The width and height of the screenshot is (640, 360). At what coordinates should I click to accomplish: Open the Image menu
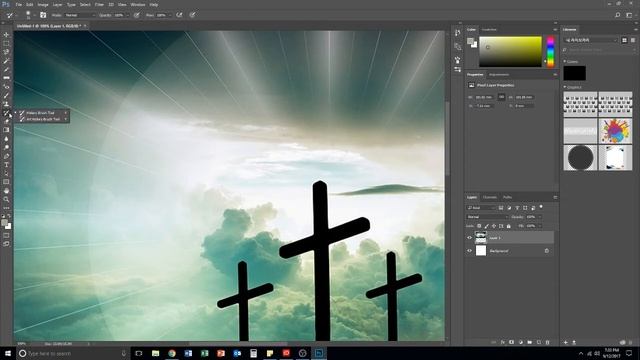pos(43,4)
